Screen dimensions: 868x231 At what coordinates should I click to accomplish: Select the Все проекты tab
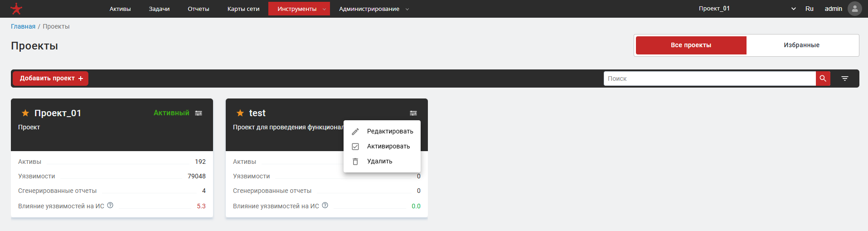pos(691,45)
